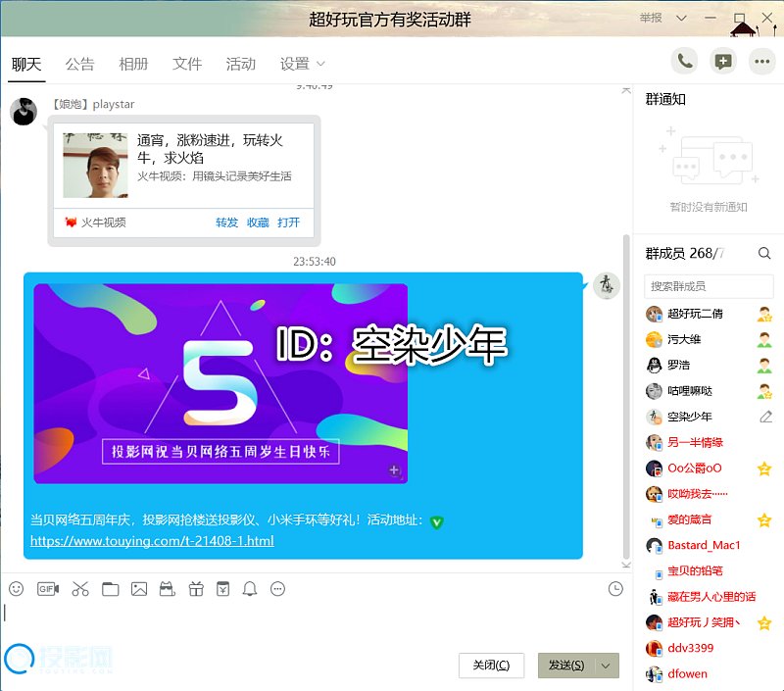The width and height of the screenshot is (784, 691).
Task: Click the bell notification icon in toolbar
Action: [x=250, y=589]
